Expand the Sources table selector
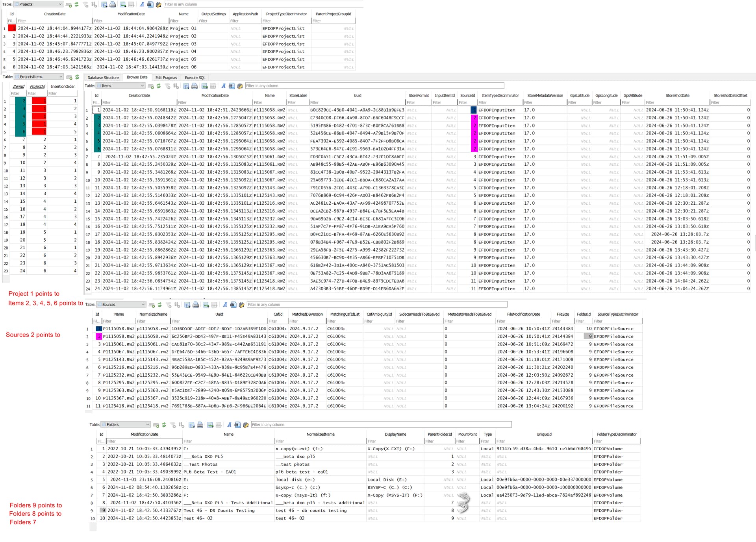 coord(121,305)
